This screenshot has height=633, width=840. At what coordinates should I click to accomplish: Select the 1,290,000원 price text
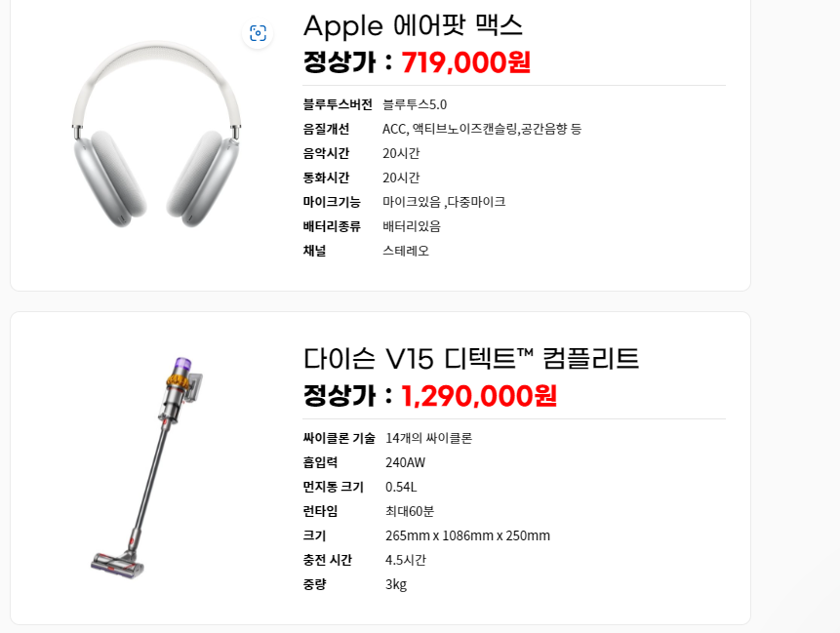(479, 396)
